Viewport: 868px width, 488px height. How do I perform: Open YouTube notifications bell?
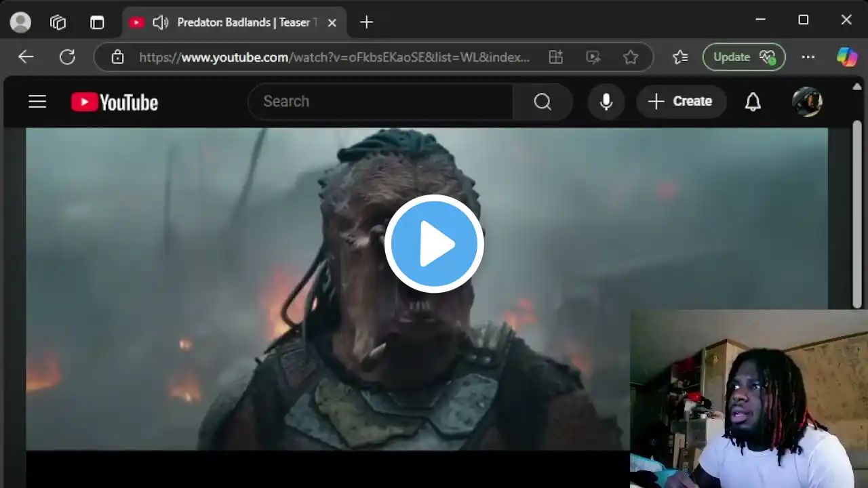point(753,102)
